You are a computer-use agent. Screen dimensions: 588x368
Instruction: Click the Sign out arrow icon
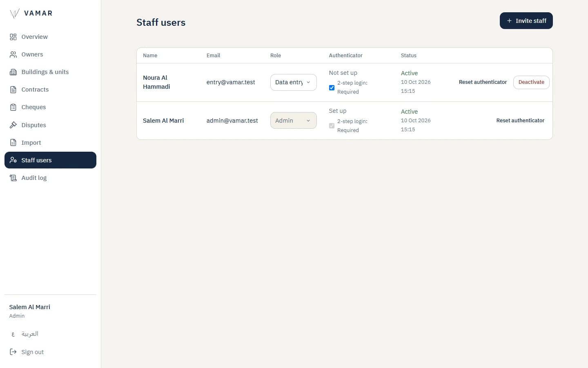pos(13,352)
